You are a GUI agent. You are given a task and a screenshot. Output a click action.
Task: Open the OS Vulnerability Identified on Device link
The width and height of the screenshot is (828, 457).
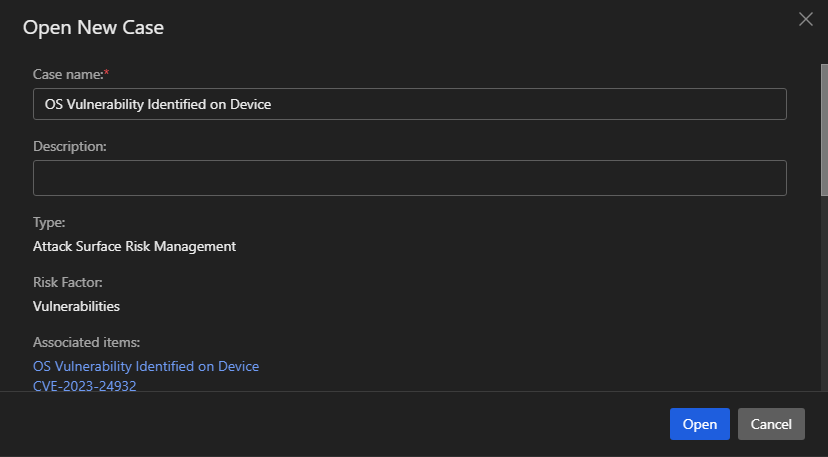tap(146, 366)
